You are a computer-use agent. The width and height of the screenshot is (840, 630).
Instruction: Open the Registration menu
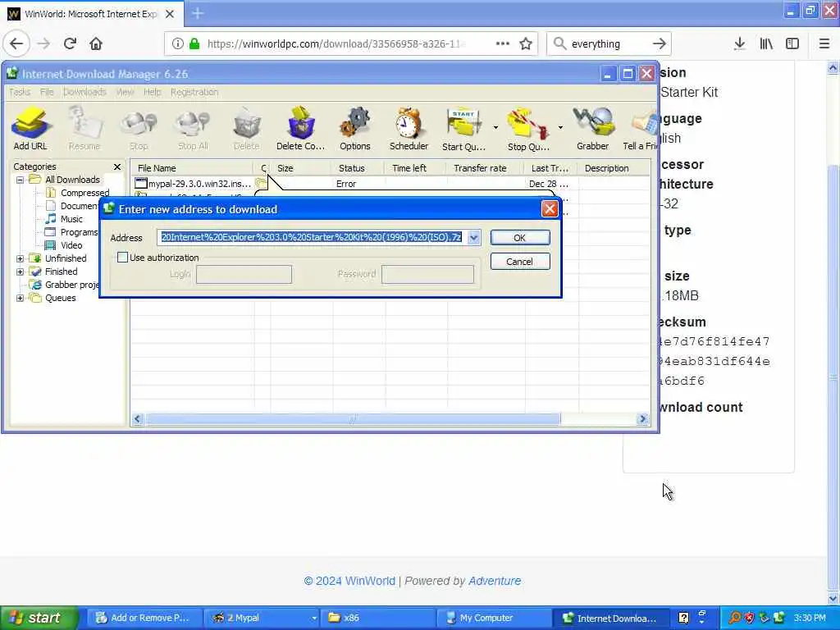coord(194,92)
